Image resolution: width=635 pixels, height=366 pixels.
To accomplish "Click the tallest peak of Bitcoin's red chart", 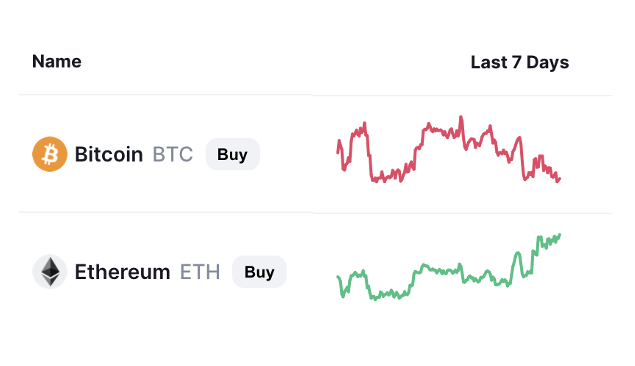I will (x=461, y=117).
